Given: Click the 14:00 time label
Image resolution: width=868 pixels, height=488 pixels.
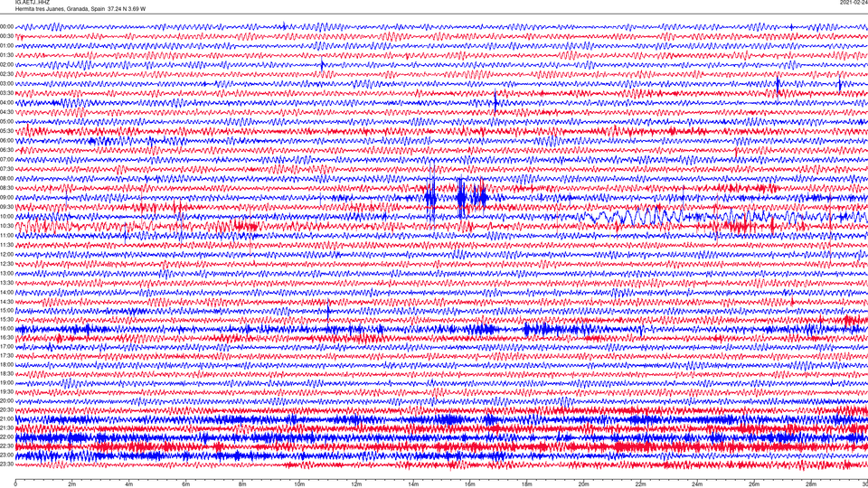Looking at the screenshot, I should pos(6,292).
